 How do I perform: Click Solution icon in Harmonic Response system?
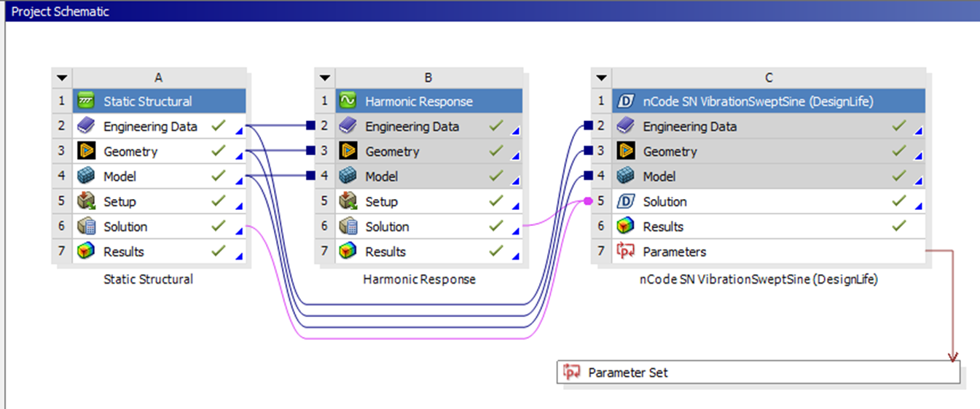(x=348, y=227)
